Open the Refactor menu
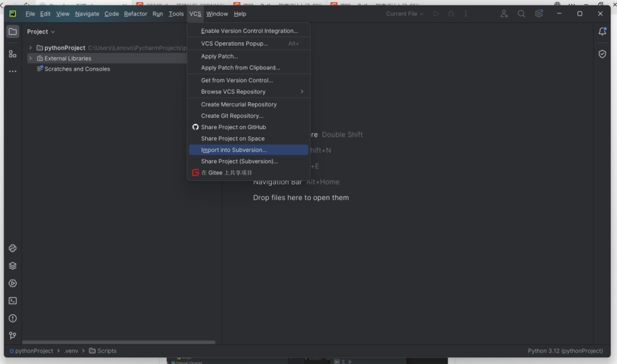Image resolution: width=617 pixels, height=364 pixels. pos(135,13)
